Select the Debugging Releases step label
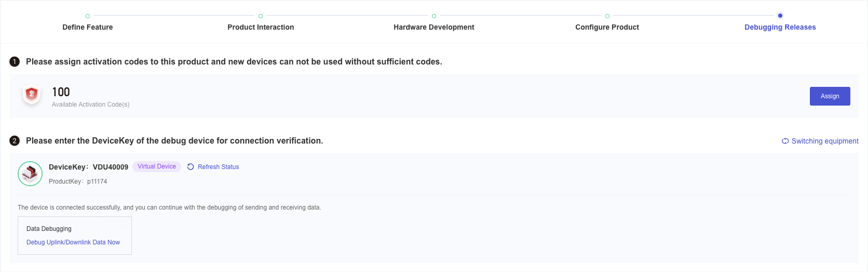The height and width of the screenshot is (272, 868). pyautogui.click(x=780, y=27)
